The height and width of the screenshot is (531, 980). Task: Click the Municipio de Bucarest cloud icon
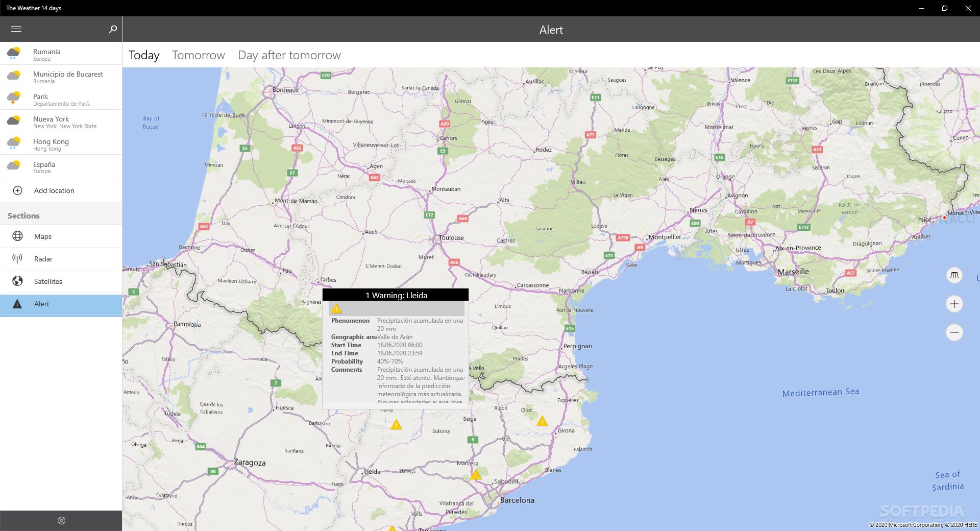[x=14, y=76]
